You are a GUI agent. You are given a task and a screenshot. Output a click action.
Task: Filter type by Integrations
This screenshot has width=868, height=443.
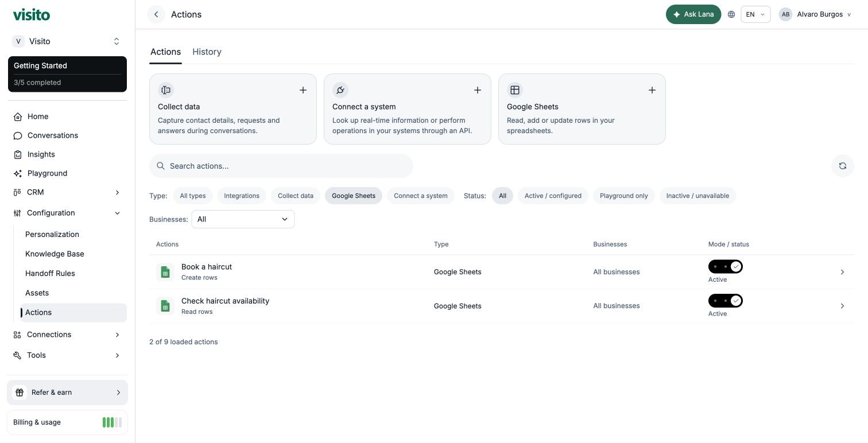click(242, 196)
